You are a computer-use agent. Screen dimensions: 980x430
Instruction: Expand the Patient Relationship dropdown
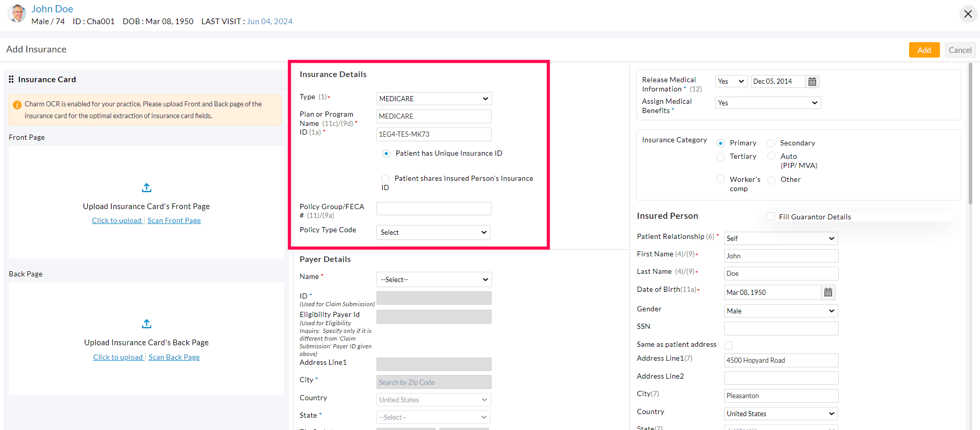coord(781,238)
